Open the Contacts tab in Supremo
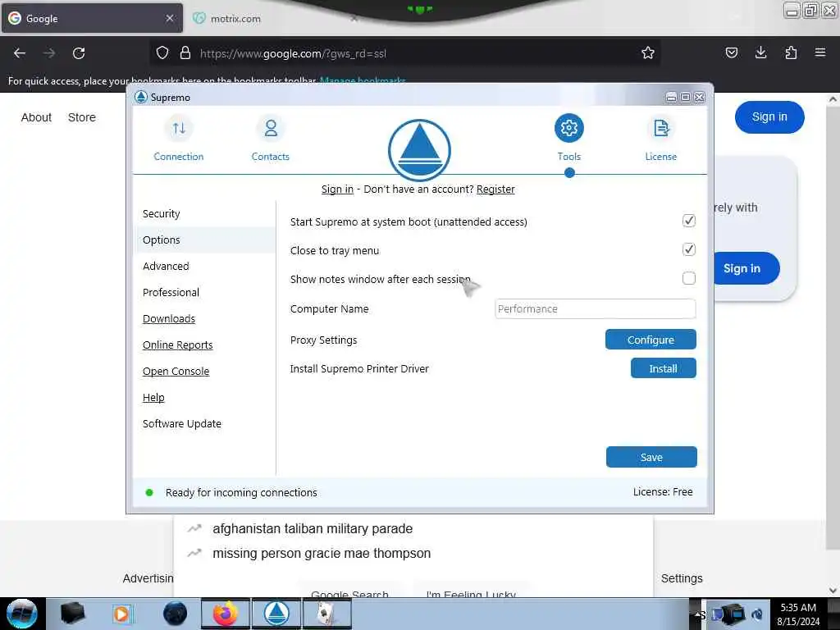Viewport: 840px width, 630px height. coord(270,139)
